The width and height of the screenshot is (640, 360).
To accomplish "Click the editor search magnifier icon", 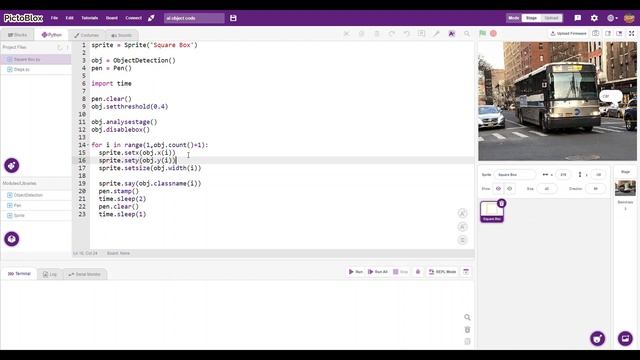I will (x=467, y=33).
